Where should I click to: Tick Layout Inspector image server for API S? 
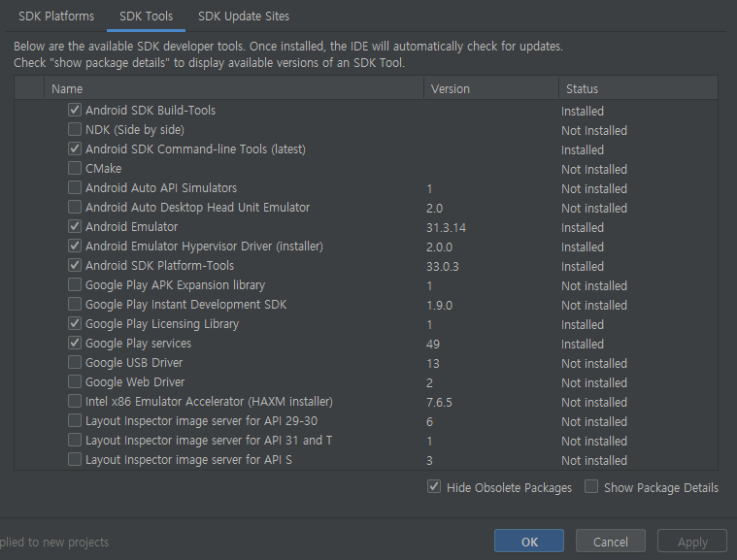tap(74, 459)
